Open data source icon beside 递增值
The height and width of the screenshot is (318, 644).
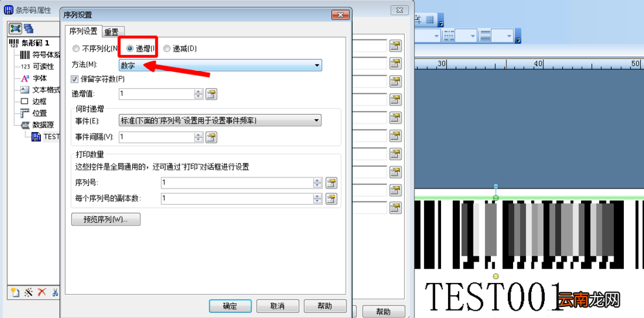[x=211, y=94]
